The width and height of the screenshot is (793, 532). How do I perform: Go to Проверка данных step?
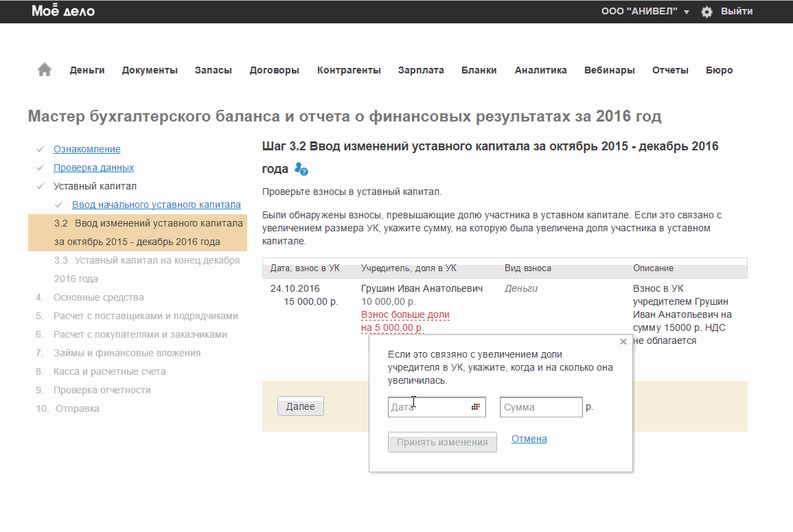[x=93, y=167]
